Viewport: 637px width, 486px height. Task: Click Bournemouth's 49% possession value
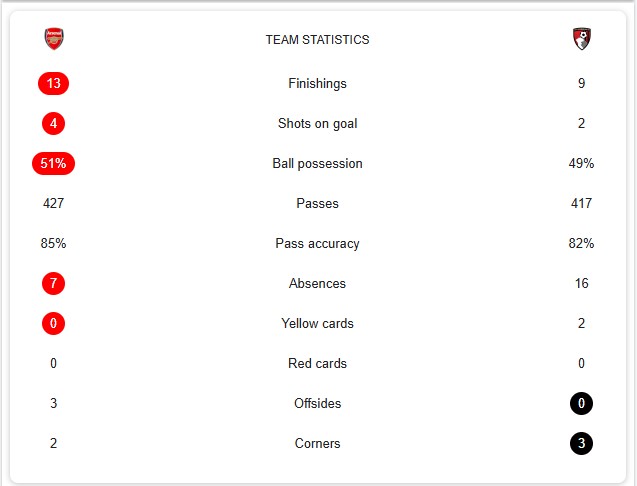tap(581, 163)
